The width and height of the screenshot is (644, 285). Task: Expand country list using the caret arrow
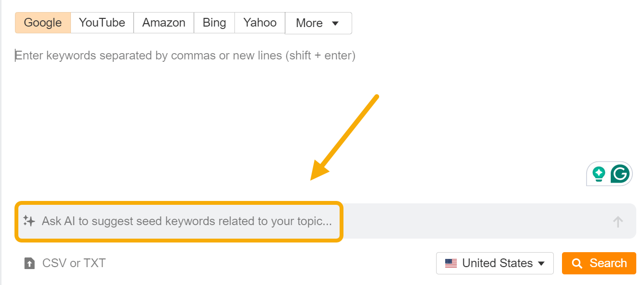click(x=541, y=263)
